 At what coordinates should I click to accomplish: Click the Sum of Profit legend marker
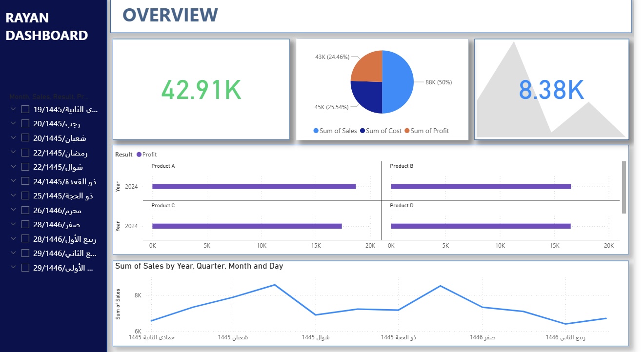(x=407, y=131)
